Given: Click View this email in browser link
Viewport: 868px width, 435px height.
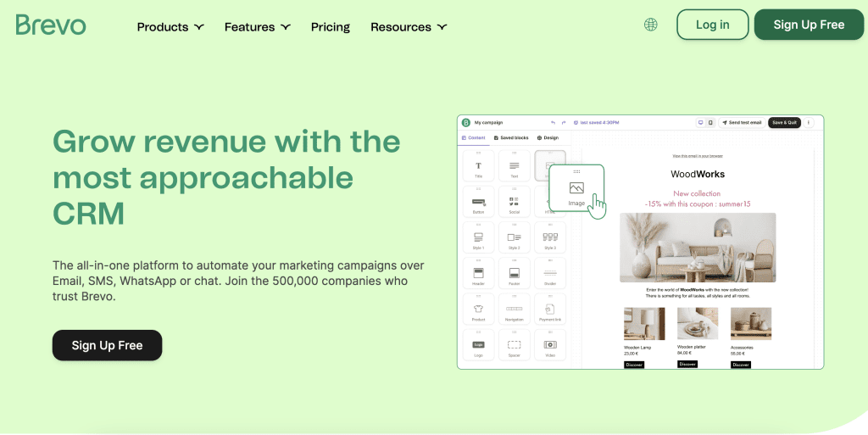Looking at the screenshot, I should coord(698,156).
